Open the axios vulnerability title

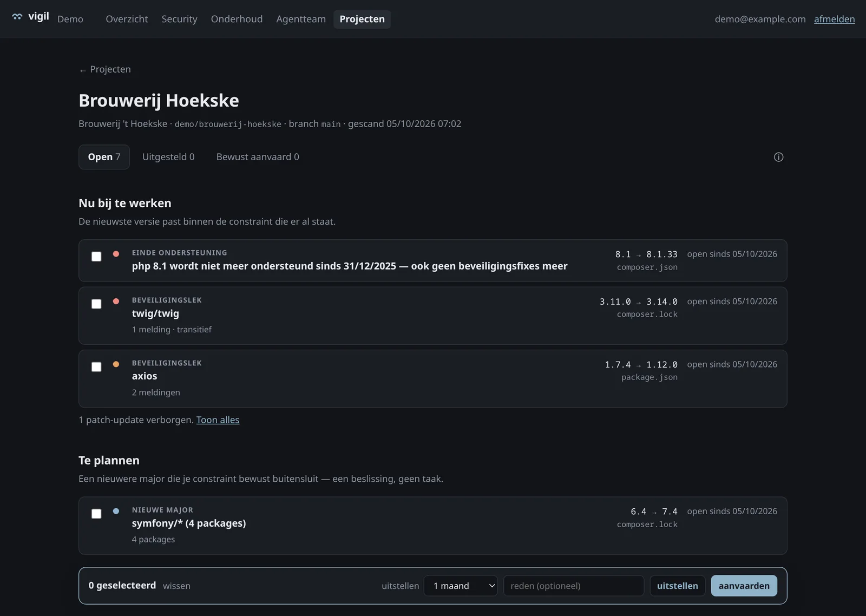(145, 376)
